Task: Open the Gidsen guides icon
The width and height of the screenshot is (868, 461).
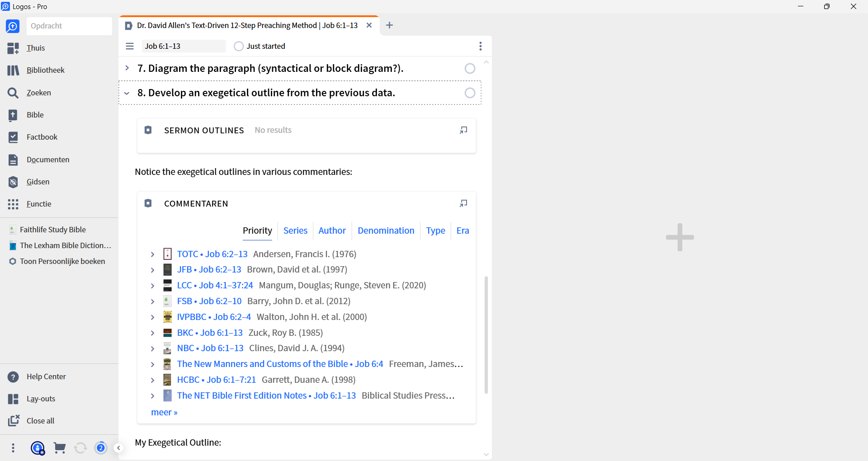Action: [13, 182]
